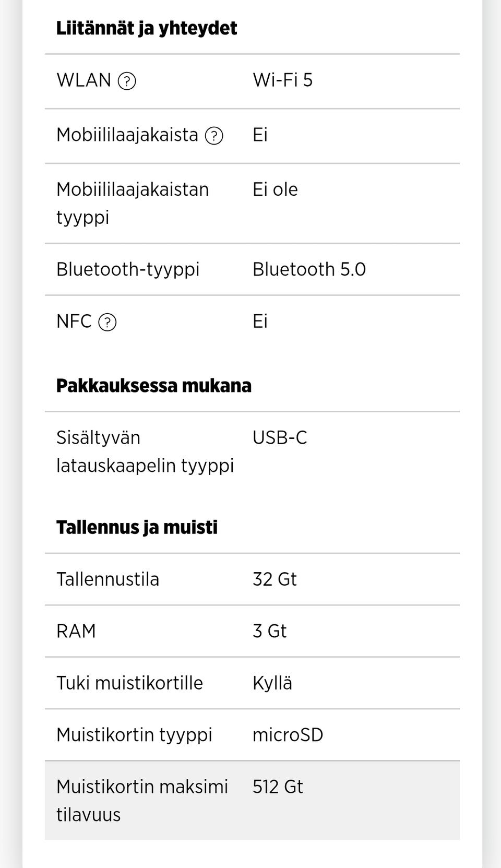This screenshot has width=501, height=868.
Task: Click the Sisältyvän latauskaapelin tyyppi label
Action: pos(145,451)
